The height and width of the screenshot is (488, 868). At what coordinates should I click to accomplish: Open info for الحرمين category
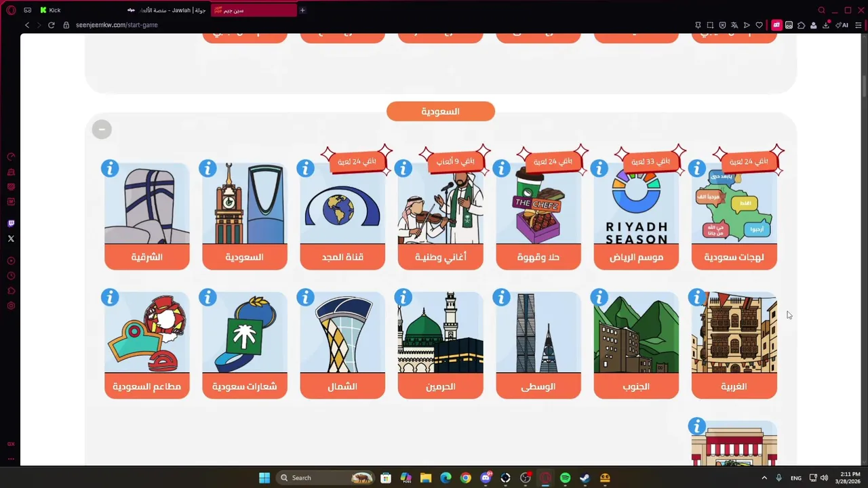click(403, 297)
